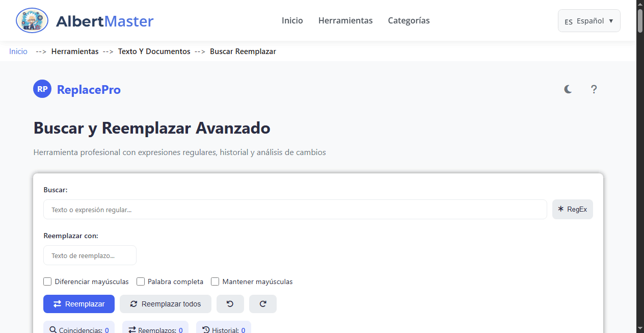Image resolution: width=644 pixels, height=333 pixels.
Task: Expand the Reemplazos counter panel
Action: point(155,329)
